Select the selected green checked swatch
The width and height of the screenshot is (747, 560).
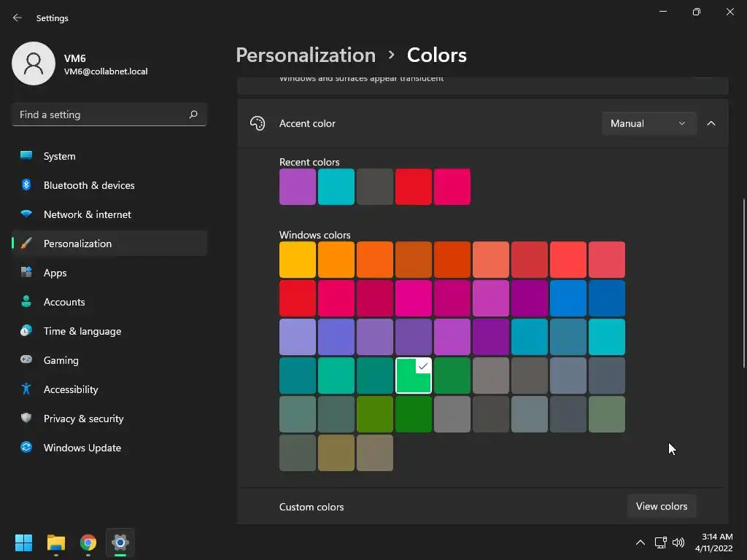pos(414,376)
